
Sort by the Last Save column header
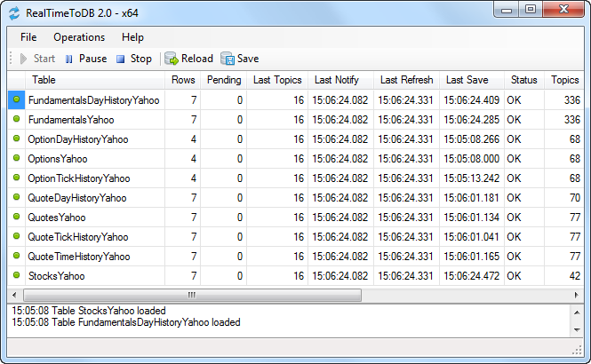coord(467,80)
